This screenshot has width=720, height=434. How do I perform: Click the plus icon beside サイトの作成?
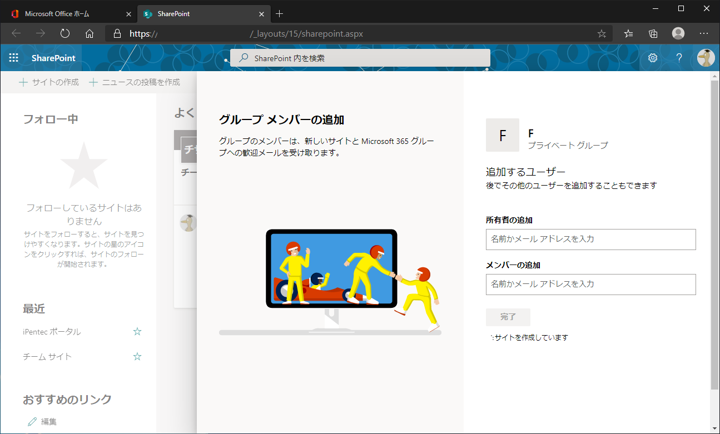click(x=23, y=82)
